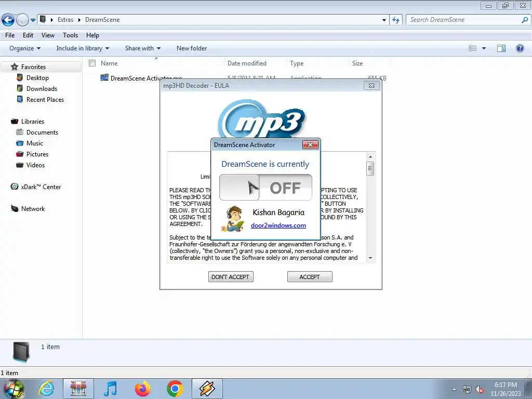
Task: Open the change view icon
Action: 473,48
